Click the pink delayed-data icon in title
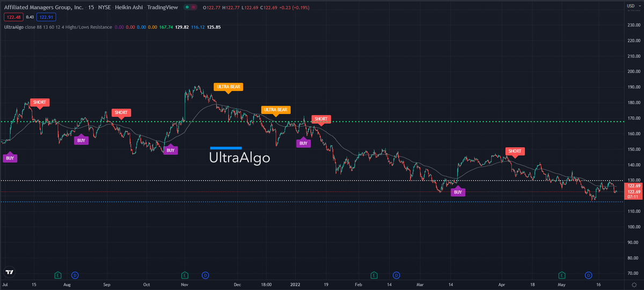Viewport: 644px width, 290px height. tap(193, 8)
